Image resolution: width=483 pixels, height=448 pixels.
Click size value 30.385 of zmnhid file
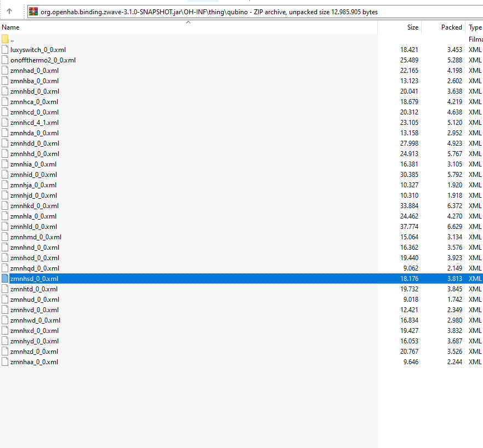pyautogui.click(x=409, y=175)
